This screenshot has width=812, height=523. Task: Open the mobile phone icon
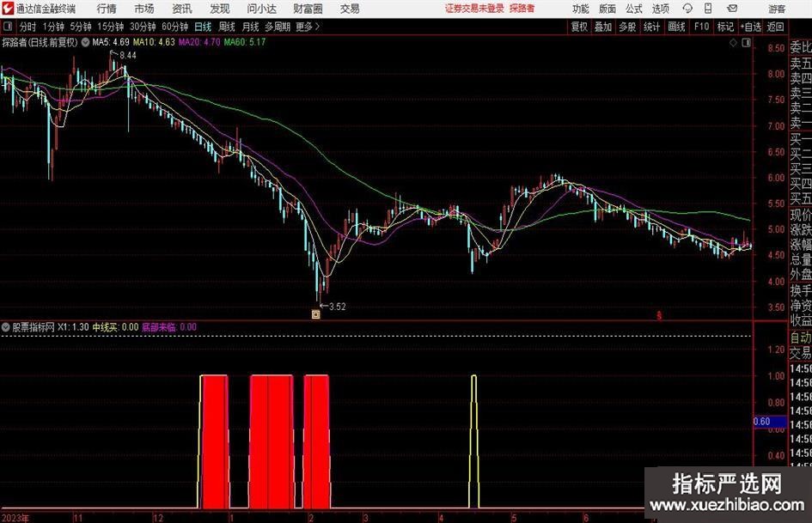click(x=708, y=9)
